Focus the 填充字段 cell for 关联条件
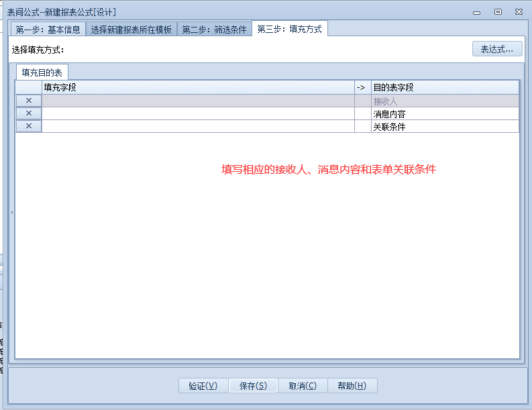This screenshot has width=532, height=410. click(198, 126)
